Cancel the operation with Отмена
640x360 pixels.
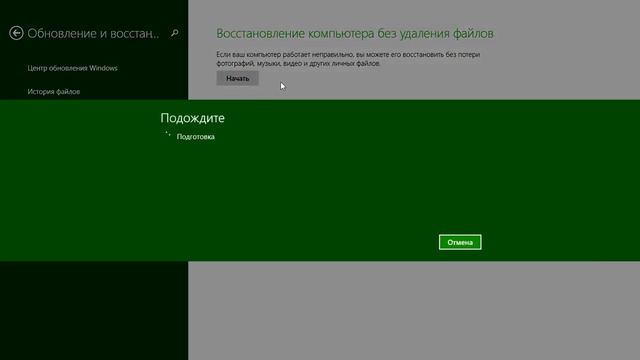click(460, 242)
